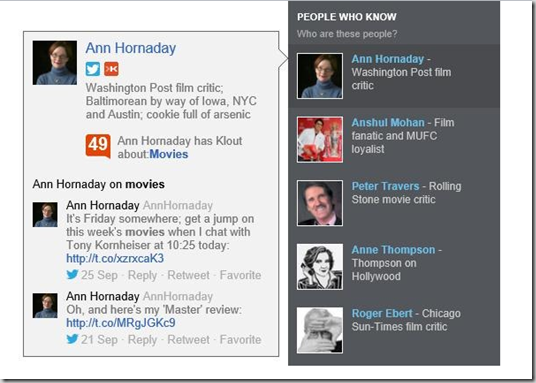
Task: Open the http://t.co/xzrxcaK3 link
Action: [x=115, y=258]
